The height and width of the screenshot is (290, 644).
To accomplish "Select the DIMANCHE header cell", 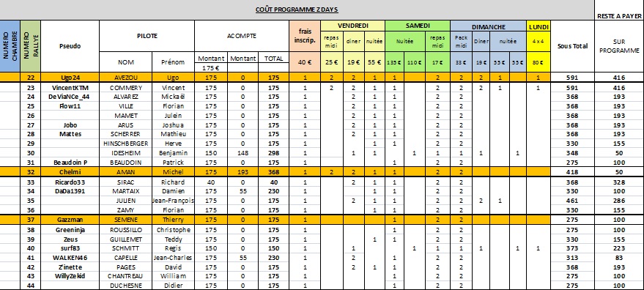I will coord(489,26).
